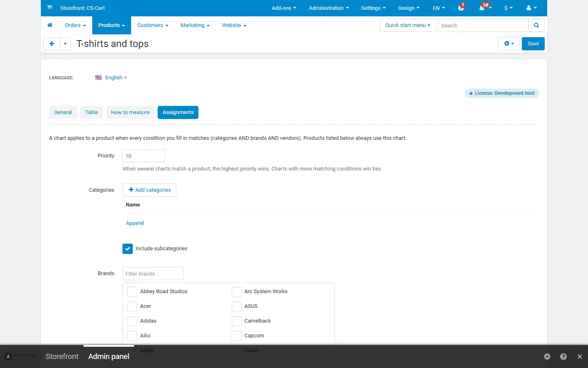Open the Quick start menu dropdown

pyautogui.click(x=408, y=25)
